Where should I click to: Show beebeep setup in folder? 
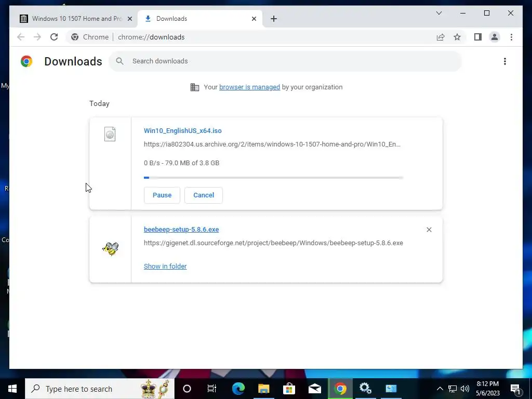(x=165, y=267)
